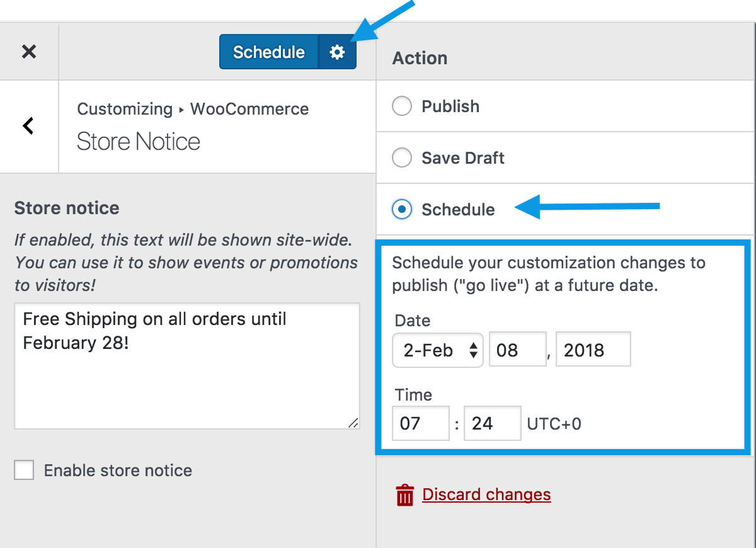The width and height of the screenshot is (756, 548).
Task: Click the WooCommerce breadcrumb label
Action: tap(249, 108)
